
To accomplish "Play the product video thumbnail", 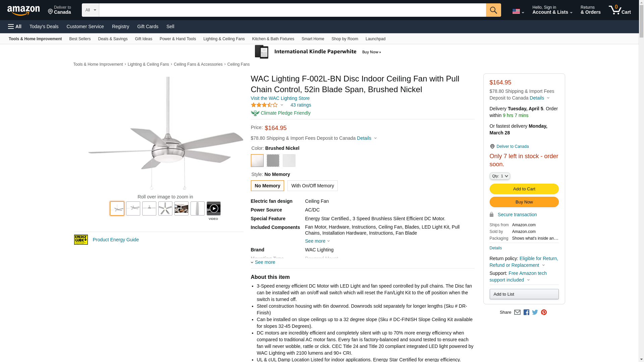I will coord(213,209).
